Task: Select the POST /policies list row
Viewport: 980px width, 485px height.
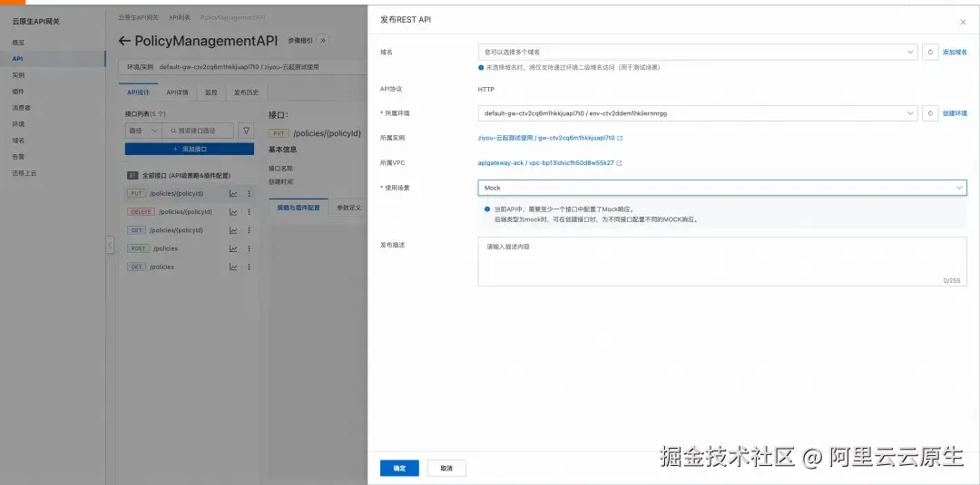Action: [x=190, y=248]
